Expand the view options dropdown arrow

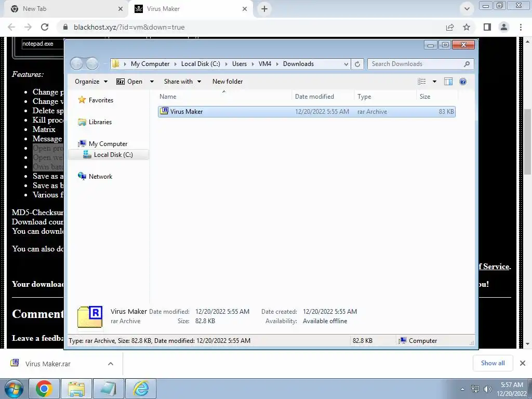point(434,82)
